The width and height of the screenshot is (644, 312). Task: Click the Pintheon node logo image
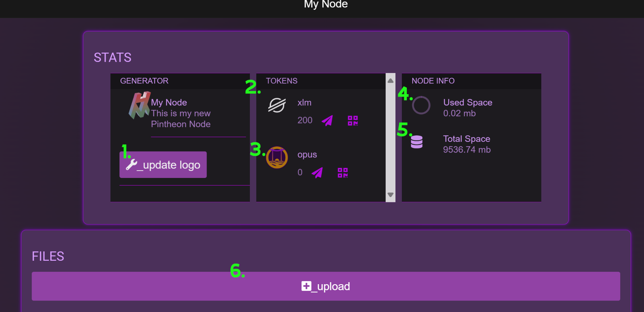[139, 106]
